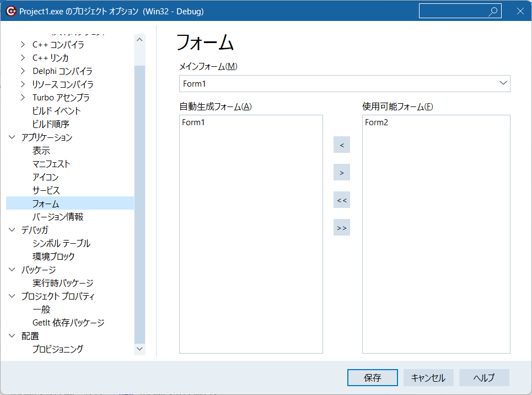This screenshot has height=395, width=532.
Task: Click the キャンセル button
Action: click(428, 378)
